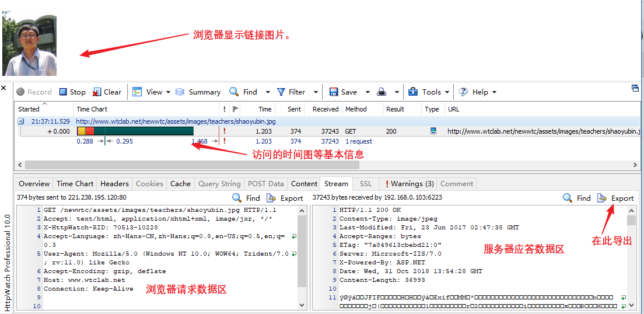Show the Summary panel
This screenshot has height=314, width=644.
click(x=198, y=92)
